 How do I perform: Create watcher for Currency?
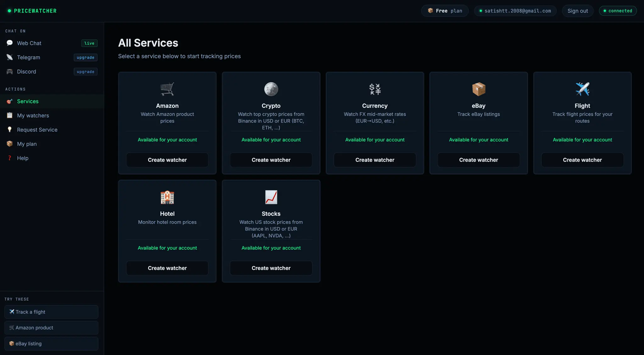(375, 160)
